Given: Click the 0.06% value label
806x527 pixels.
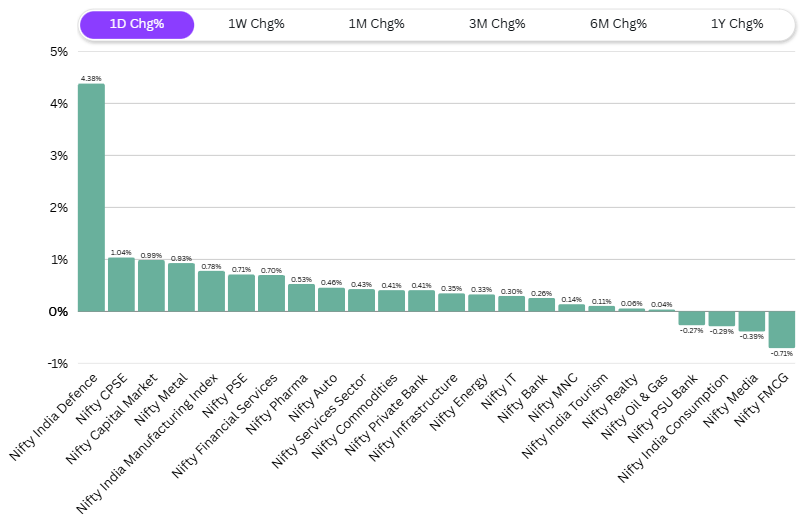Looking at the screenshot, I should pos(632,304).
